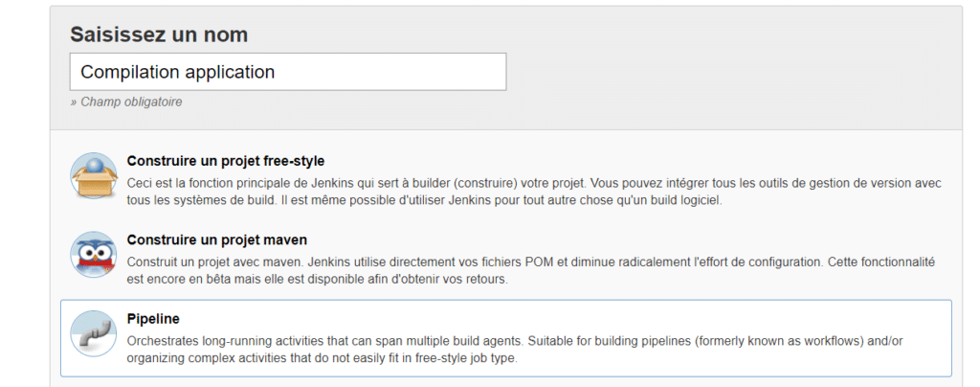Select 'Construire un projet free-style' title
This screenshot has height=387, width=980.
tap(226, 161)
